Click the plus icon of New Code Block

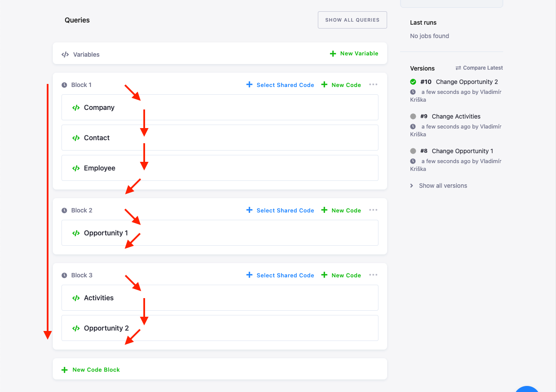point(65,370)
